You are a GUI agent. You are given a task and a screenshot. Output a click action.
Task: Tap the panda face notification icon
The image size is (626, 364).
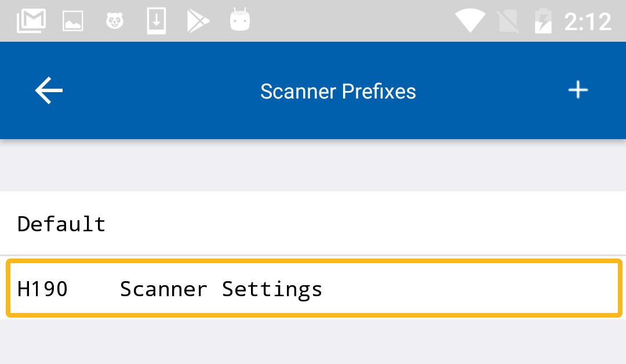[115, 21]
